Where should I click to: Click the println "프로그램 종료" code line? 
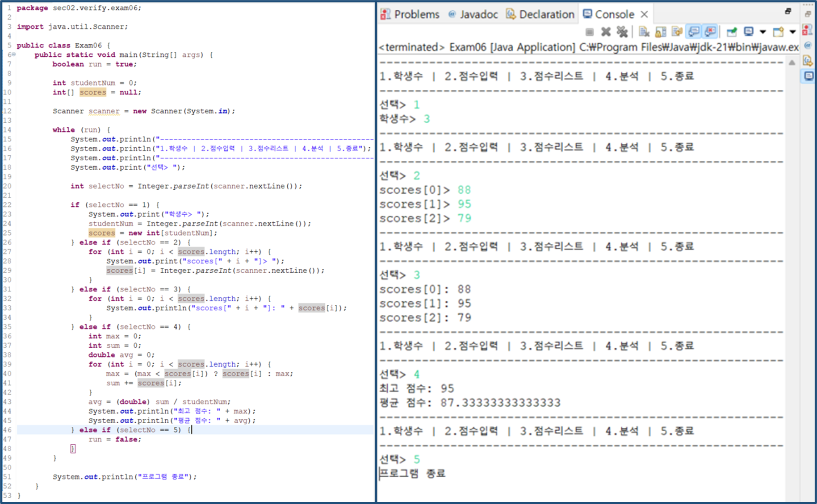pos(125,477)
